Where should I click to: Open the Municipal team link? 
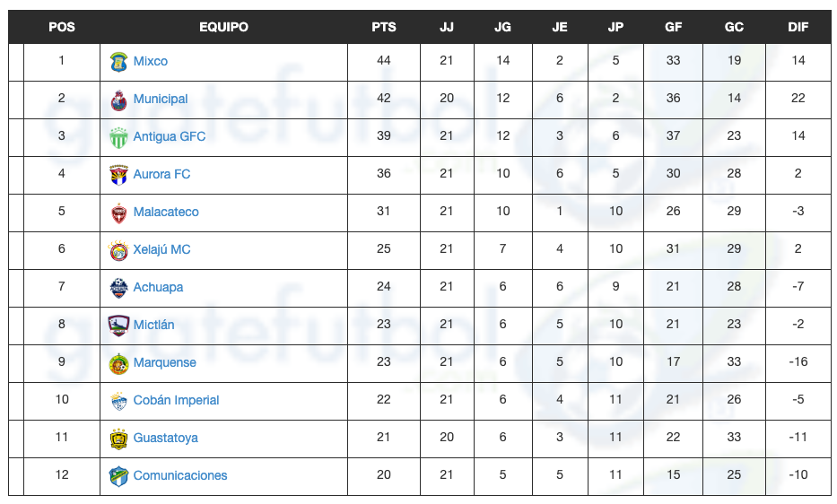pos(161,99)
